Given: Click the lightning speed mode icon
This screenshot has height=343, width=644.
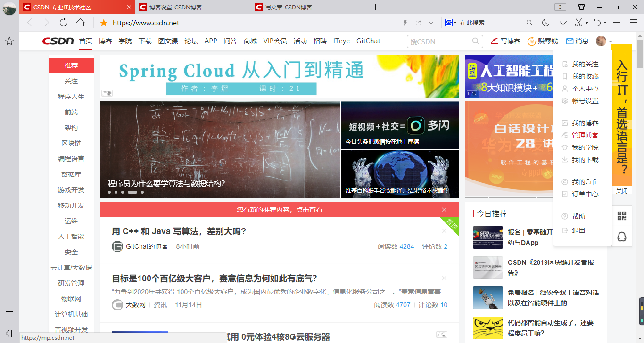Looking at the screenshot, I should click(x=405, y=23).
